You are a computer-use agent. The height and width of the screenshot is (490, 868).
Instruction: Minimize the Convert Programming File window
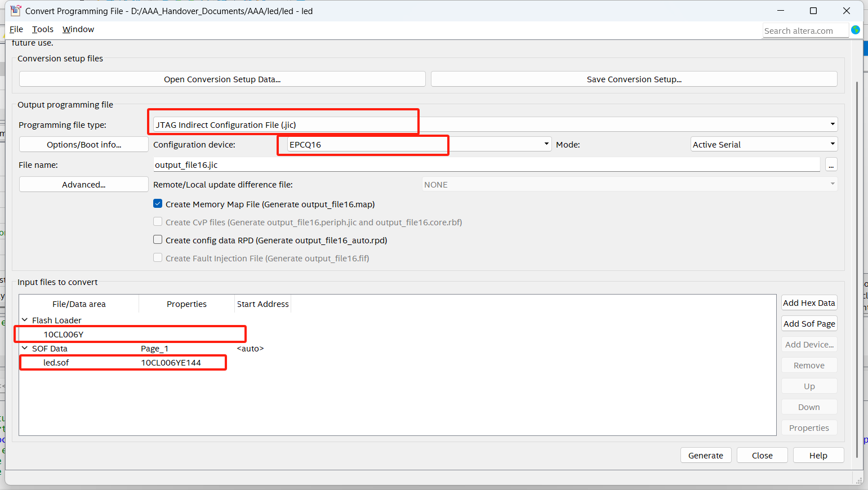click(x=781, y=11)
